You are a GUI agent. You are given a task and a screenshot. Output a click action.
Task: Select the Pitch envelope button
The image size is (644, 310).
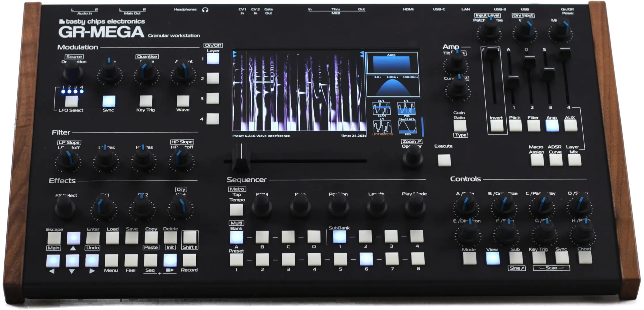point(515,126)
